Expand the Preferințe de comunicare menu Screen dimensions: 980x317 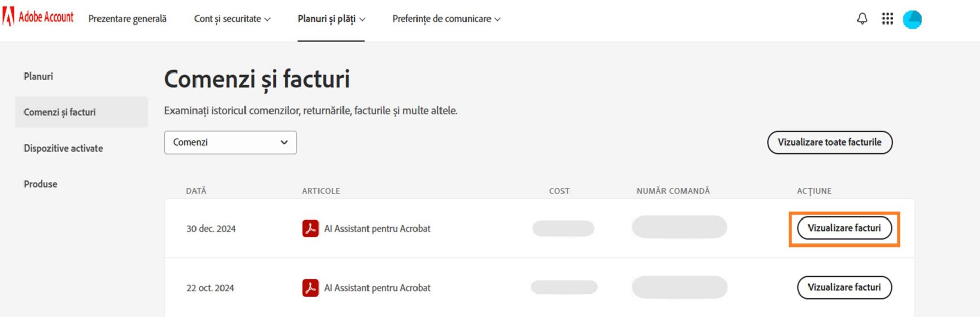[446, 19]
